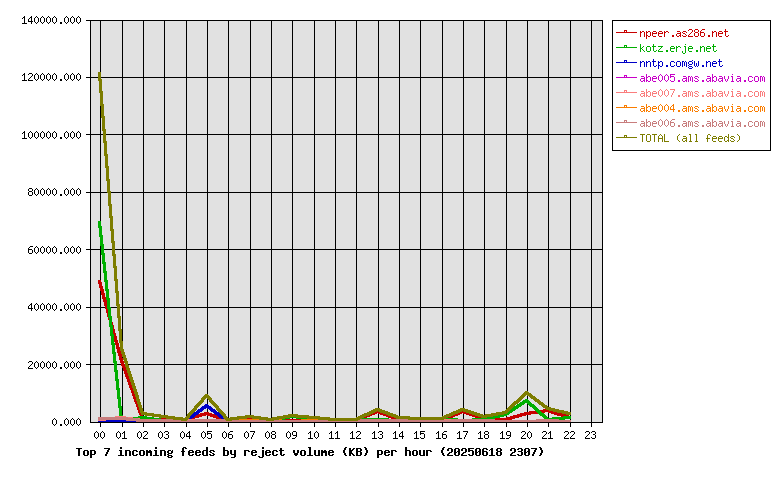The image size is (780, 480).
Task: Click the 120000.000 y-axis label
Action: pos(51,78)
